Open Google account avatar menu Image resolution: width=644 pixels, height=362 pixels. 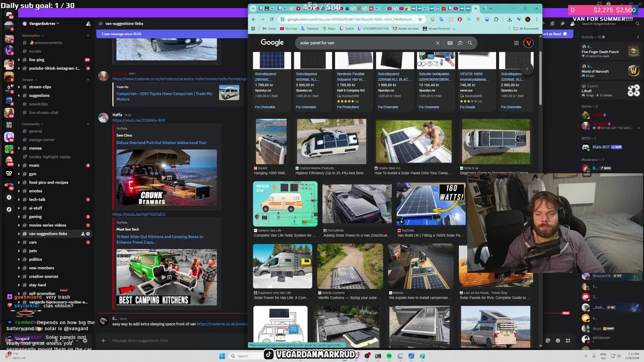coord(528,43)
